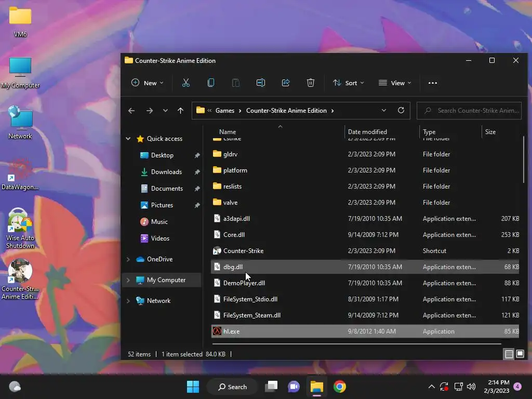Select Counter-Strike Anime Edition desktop shortcut
Viewport: 532px width, 399px height.
point(20,279)
